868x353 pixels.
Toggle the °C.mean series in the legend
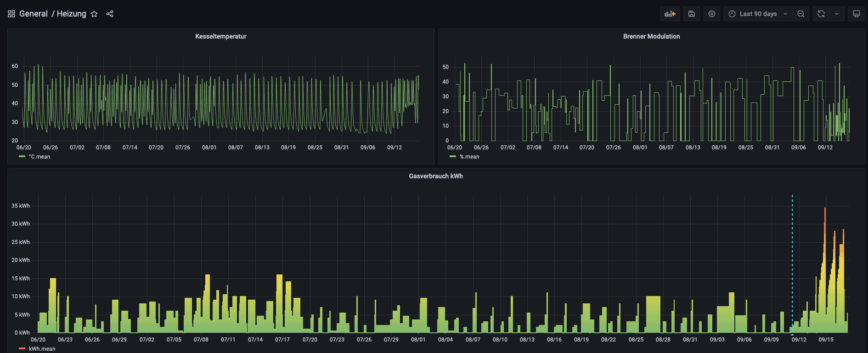click(x=39, y=157)
